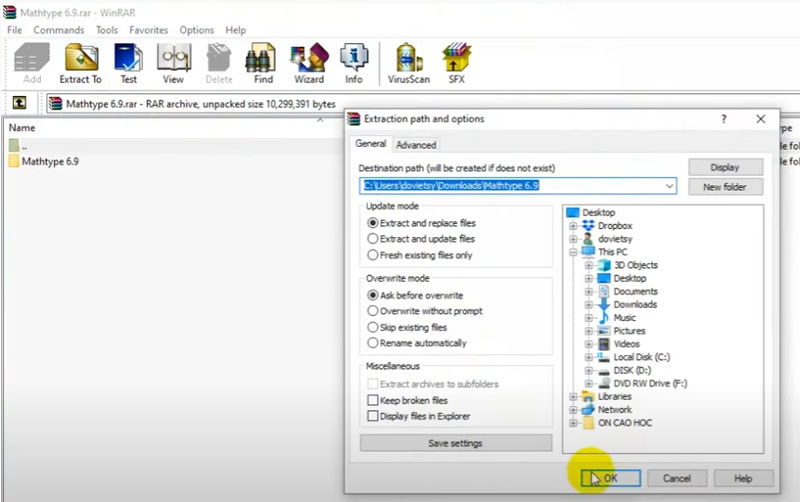This screenshot has height=502, width=800.
Task: Collapse the This PC tree node
Action: click(x=573, y=252)
